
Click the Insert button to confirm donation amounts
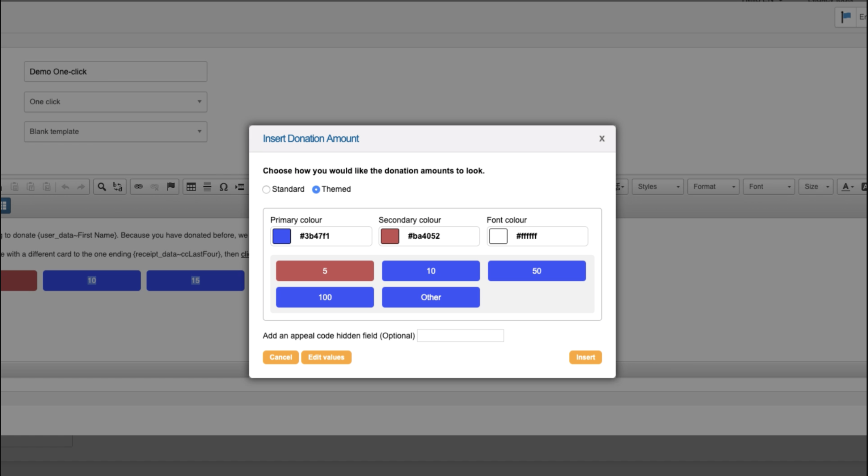(585, 357)
